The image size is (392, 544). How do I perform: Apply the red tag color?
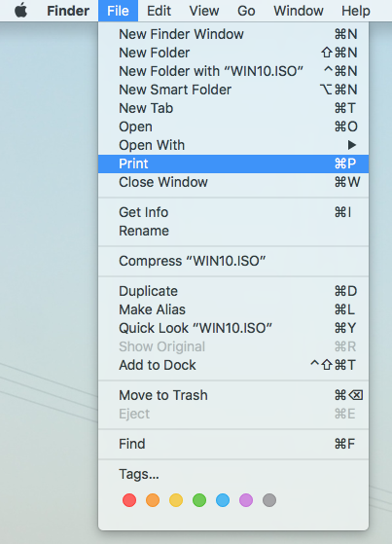point(129,500)
